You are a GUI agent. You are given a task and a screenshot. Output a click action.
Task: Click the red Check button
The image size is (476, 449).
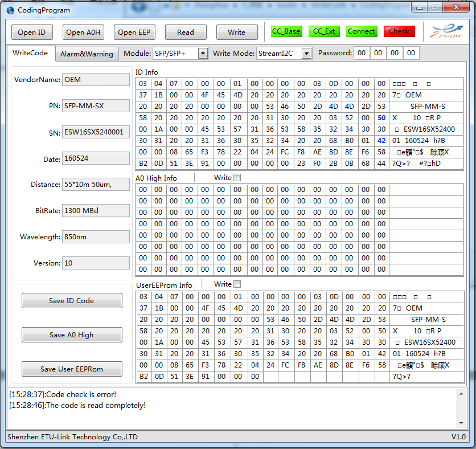pos(399,31)
